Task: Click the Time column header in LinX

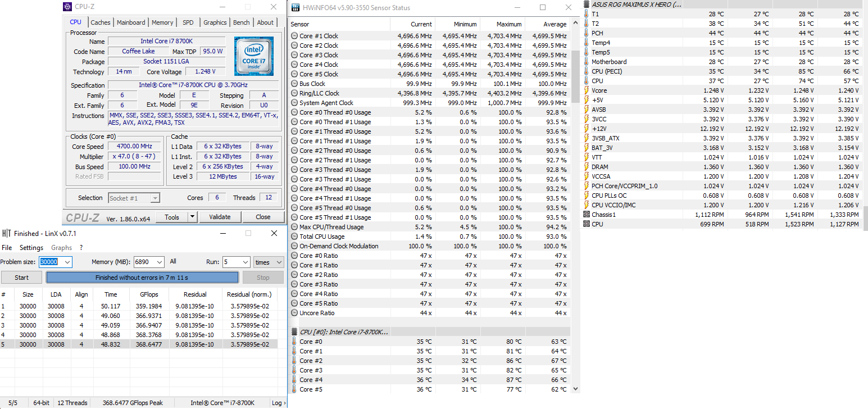Action: [x=111, y=294]
